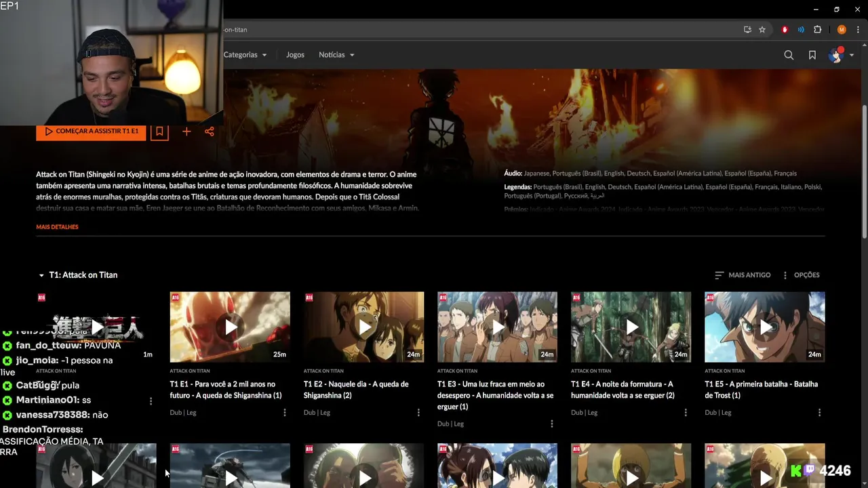Open the browser extensions puzzle icon

click(817, 30)
